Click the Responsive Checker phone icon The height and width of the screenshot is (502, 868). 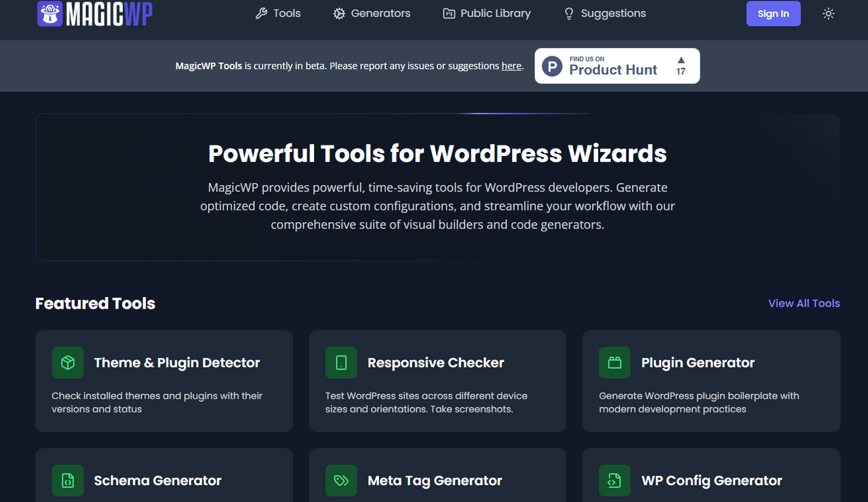point(341,363)
